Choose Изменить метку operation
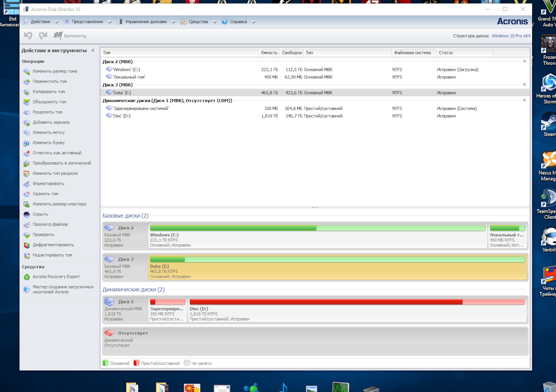The width and height of the screenshot is (556, 392). coord(45,133)
